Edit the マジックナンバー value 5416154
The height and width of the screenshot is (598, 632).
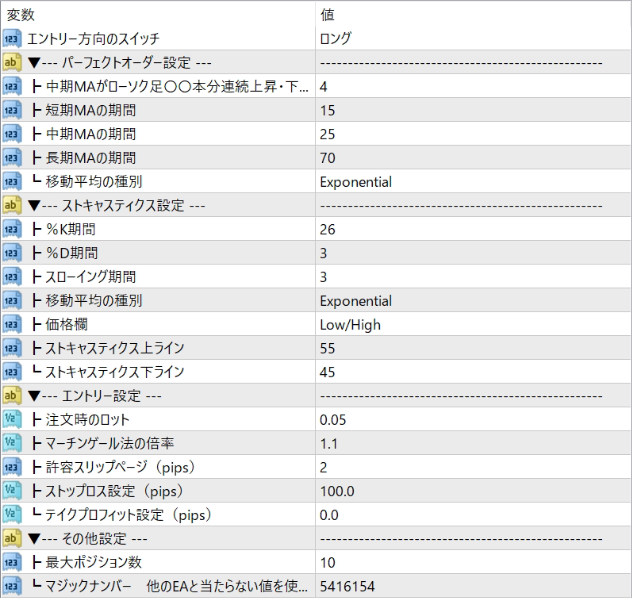[473, 586]
